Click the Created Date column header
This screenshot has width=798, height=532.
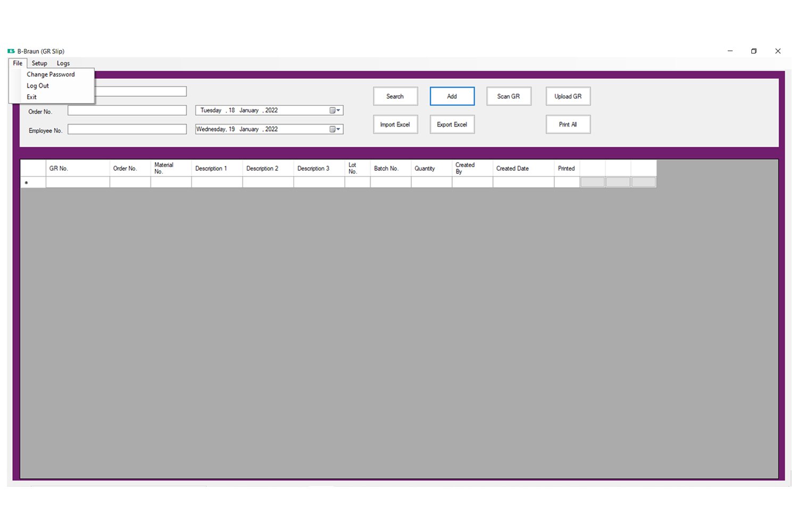click(523, 168)
